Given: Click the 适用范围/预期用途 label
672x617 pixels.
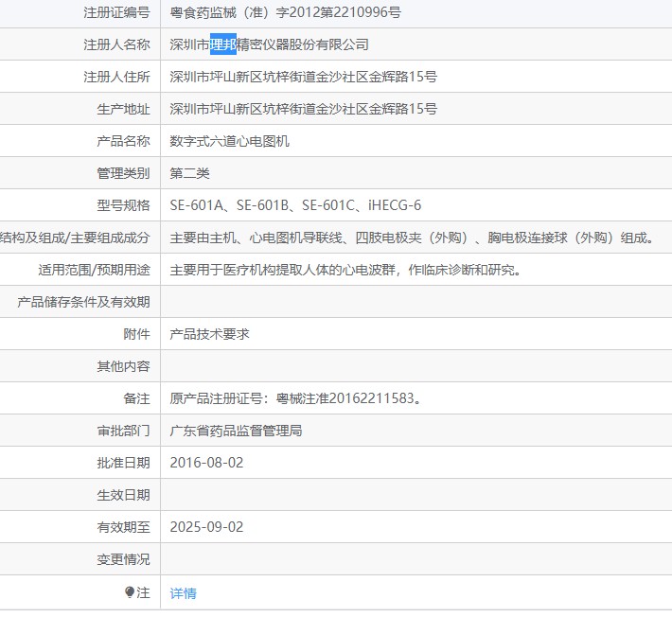Looking at the screenshot, I should (94, 270).
